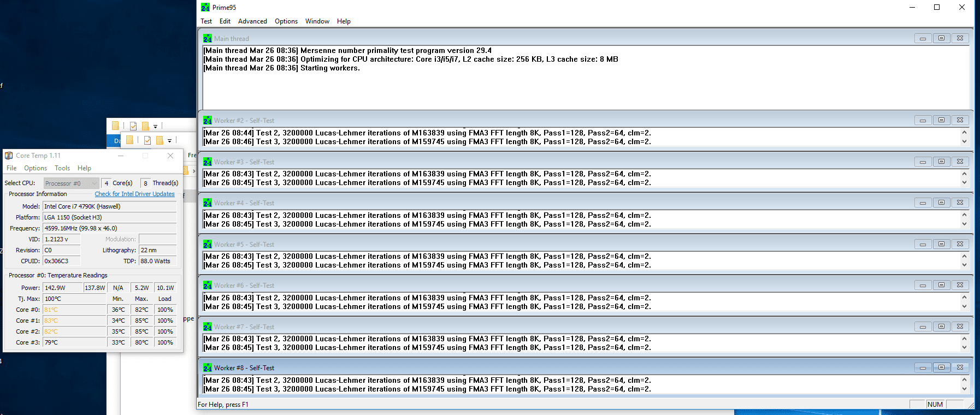Click Worker #4 window icon
The width and height of the screenshot is (980, 415).
pos(208,203)
